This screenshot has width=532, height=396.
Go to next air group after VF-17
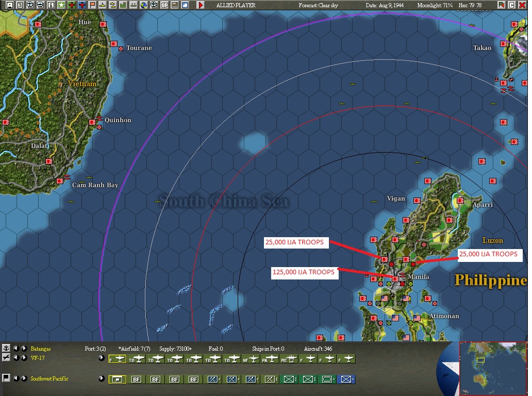(x=24, y=357)
